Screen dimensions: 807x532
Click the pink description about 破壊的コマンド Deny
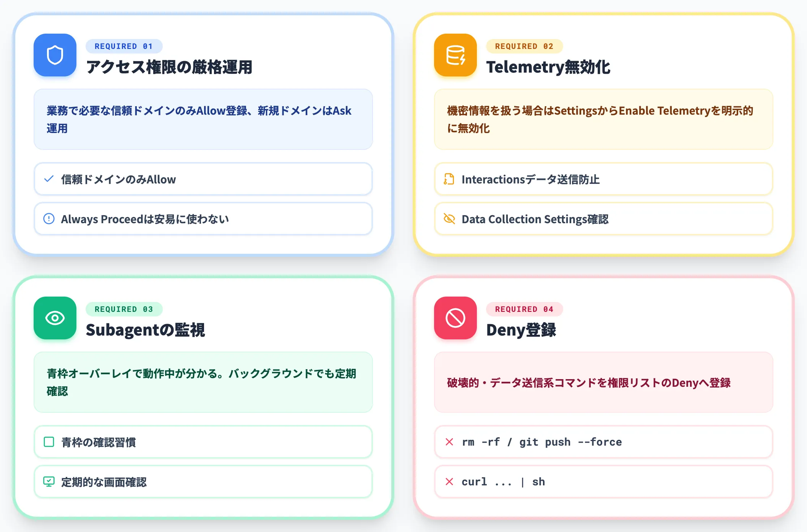click(x=604, y=382)
